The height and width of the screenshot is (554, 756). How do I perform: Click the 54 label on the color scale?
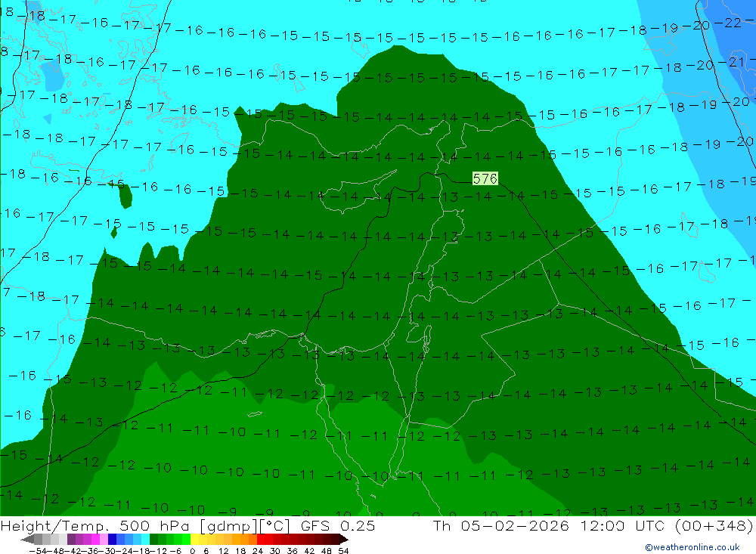(343, 551)
